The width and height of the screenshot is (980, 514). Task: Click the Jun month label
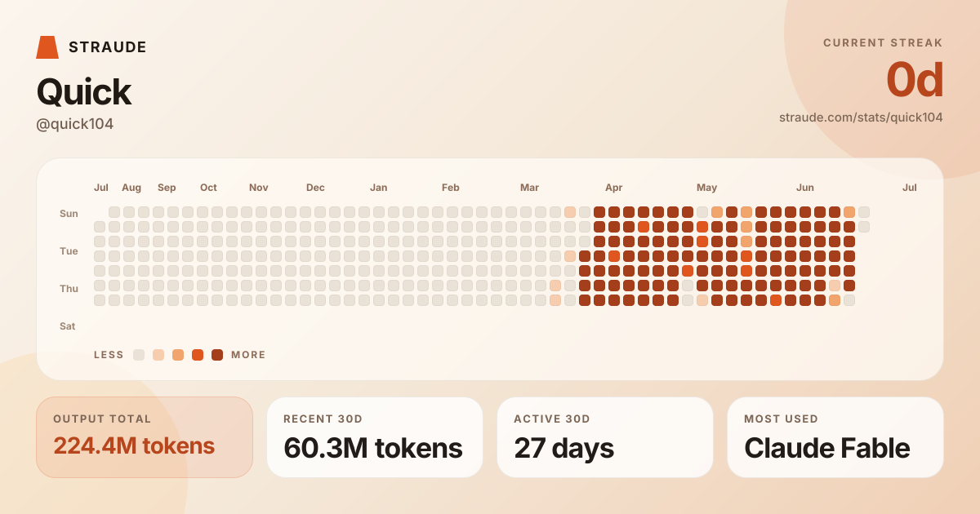(805, 188)
